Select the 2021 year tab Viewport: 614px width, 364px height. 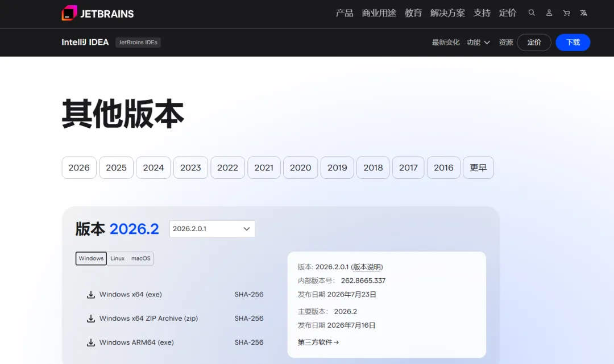(264, 168)
